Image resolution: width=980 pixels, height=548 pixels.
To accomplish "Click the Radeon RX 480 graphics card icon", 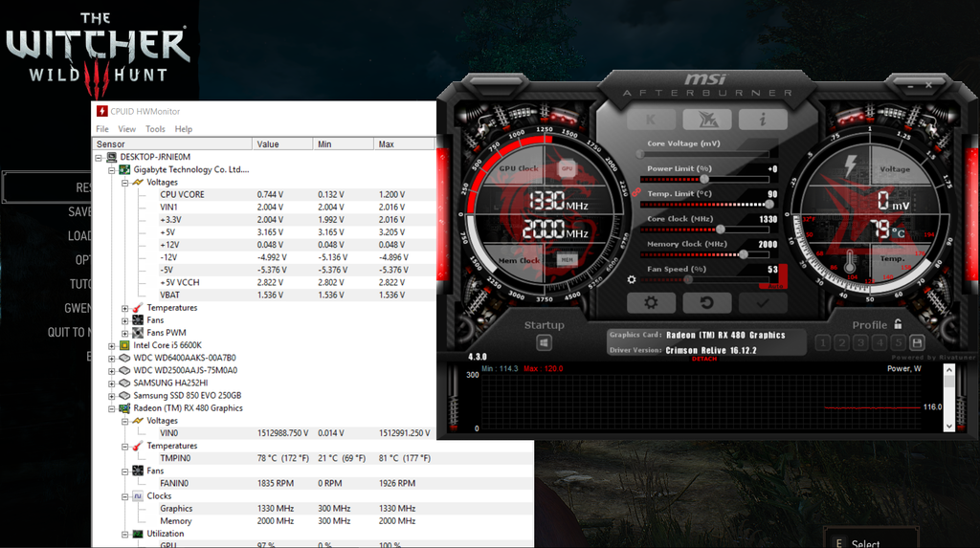I will coord(124,408).
